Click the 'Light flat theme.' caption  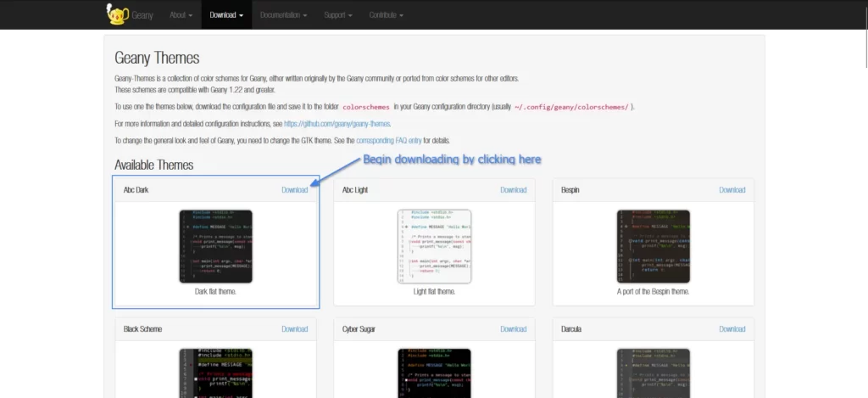click(435, 291)
